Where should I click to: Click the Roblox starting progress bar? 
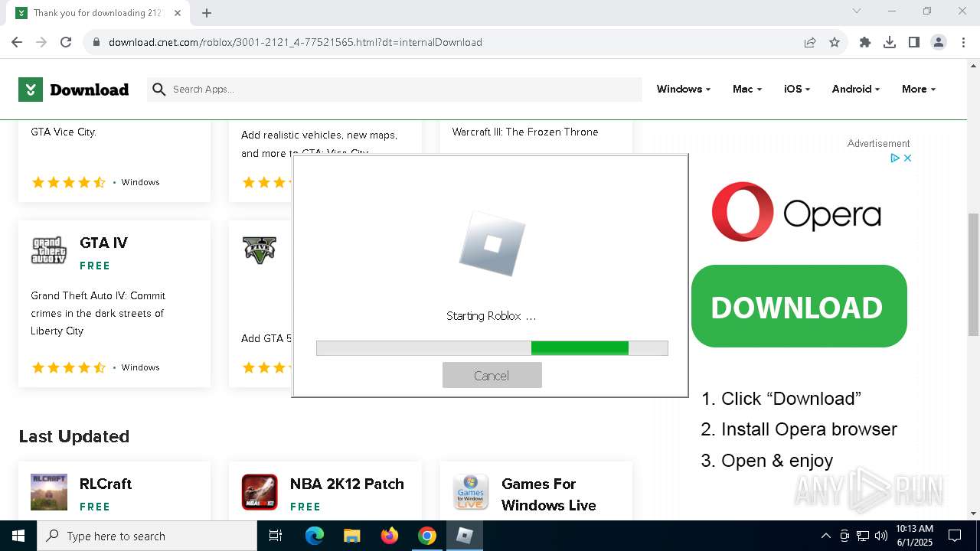click(x=492, y=348)
